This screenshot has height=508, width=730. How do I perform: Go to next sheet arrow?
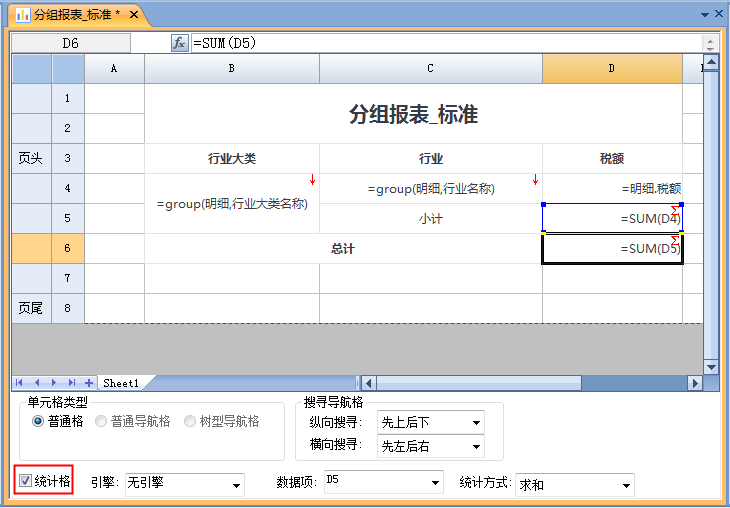(x=55, y=383)
